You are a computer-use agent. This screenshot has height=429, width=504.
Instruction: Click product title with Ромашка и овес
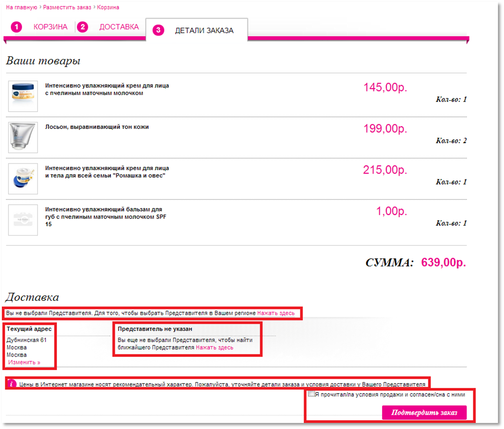107,172
